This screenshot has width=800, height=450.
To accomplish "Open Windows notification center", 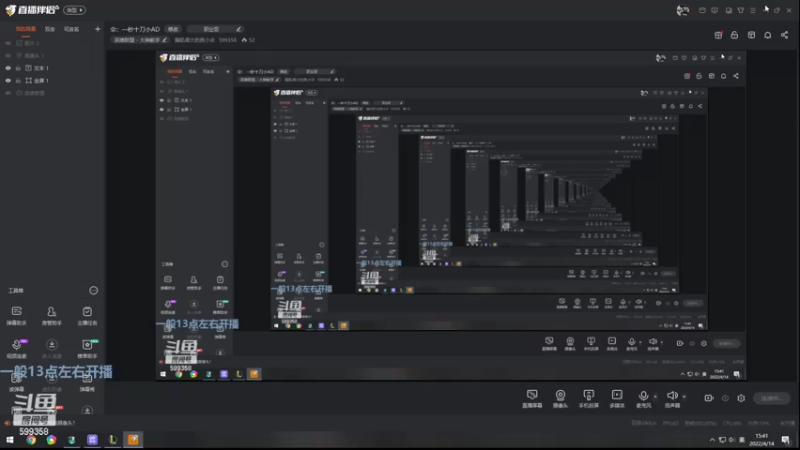I will pyautogui.click(x=786, y=440).
